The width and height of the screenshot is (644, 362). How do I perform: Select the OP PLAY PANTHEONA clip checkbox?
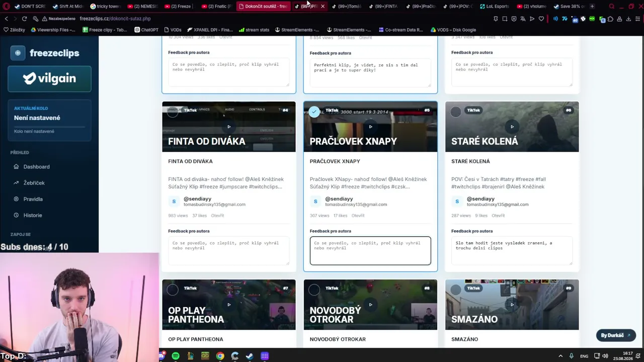pos(173,290)
